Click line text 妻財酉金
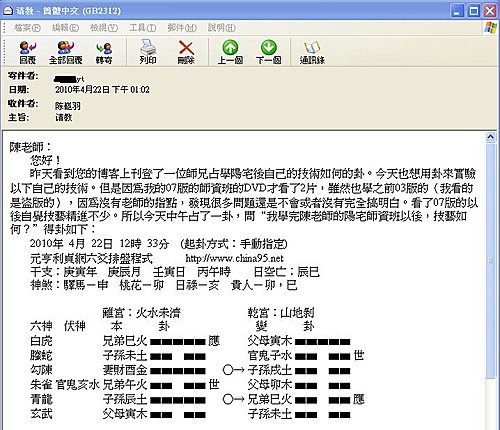500x430 pixels. 125,370
